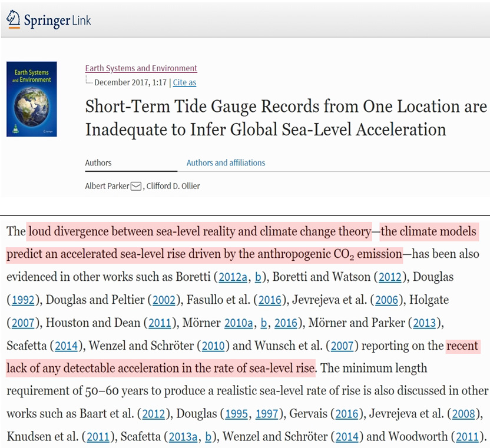Screen dimensions: 490x448
Task: Open the Scafetta 2014 citation
Action: click(66, 346)
